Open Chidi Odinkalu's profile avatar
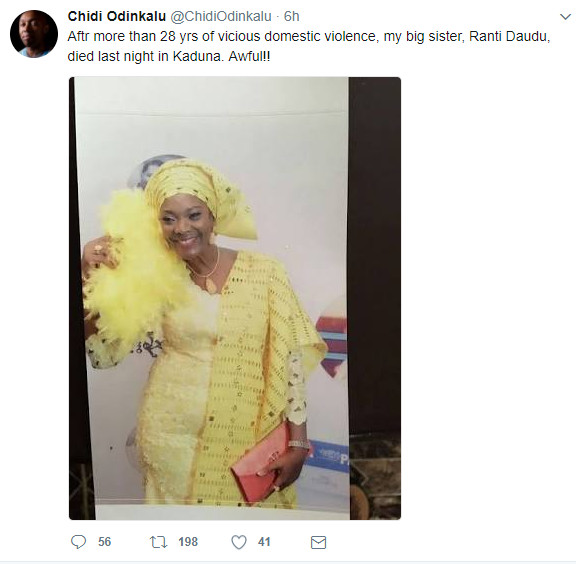This screenshot has width=576, height=564. (34, 34)
